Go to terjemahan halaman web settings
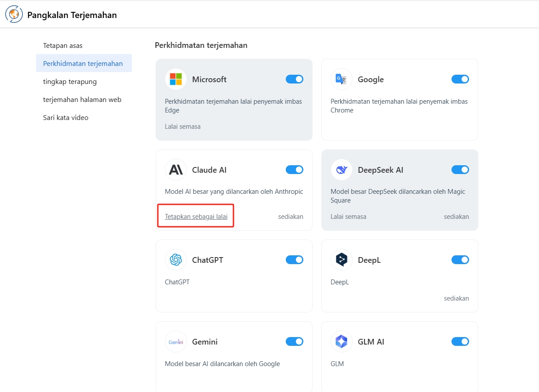Viewport: 539px width, 392px height. [x=84, y=99]
